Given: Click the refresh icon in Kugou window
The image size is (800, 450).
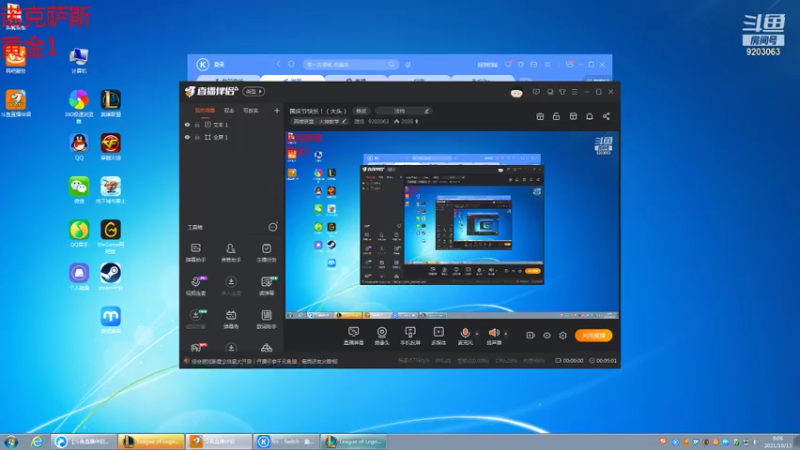Looking at the screenshot, I should [x=291, y=64].
